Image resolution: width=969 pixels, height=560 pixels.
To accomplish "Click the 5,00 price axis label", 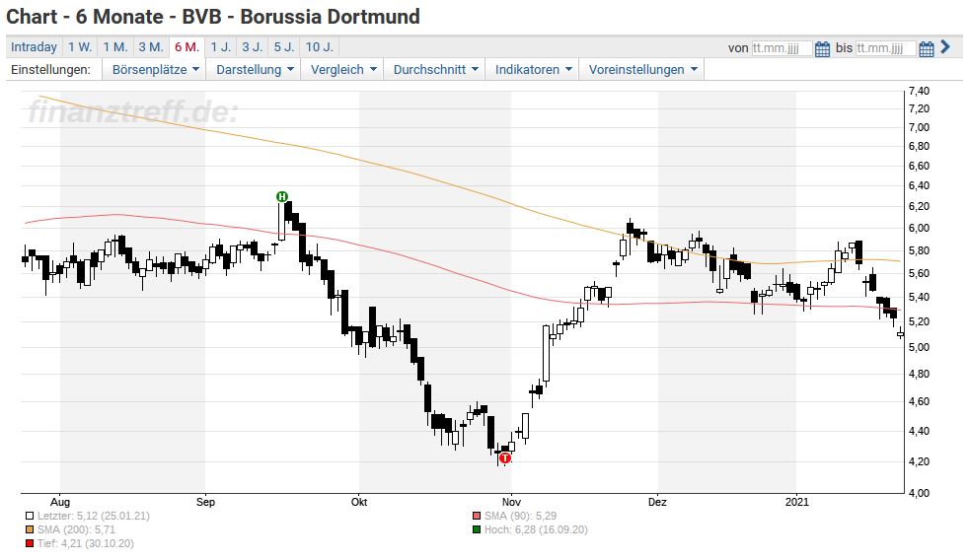I will point(919,347).
